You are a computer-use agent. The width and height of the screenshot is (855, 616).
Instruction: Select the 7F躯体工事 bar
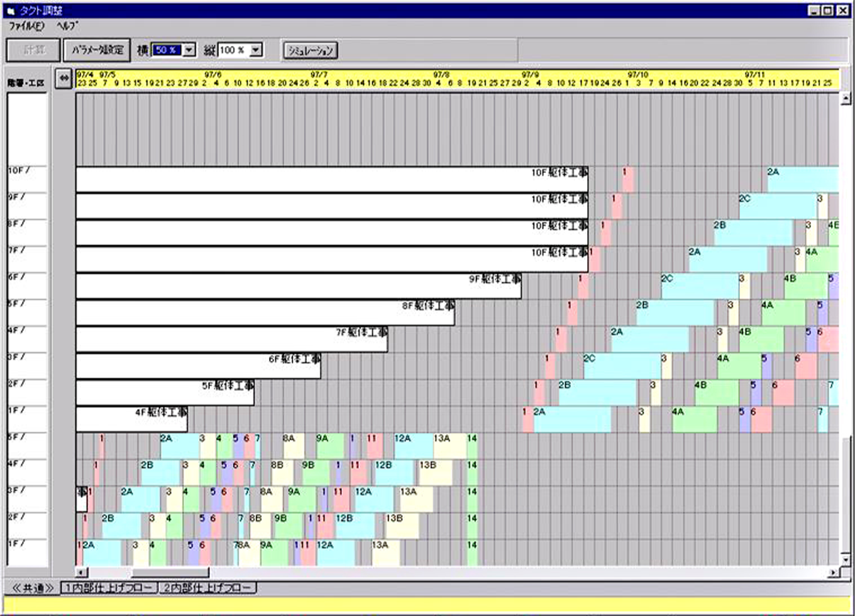coord(232,339)
